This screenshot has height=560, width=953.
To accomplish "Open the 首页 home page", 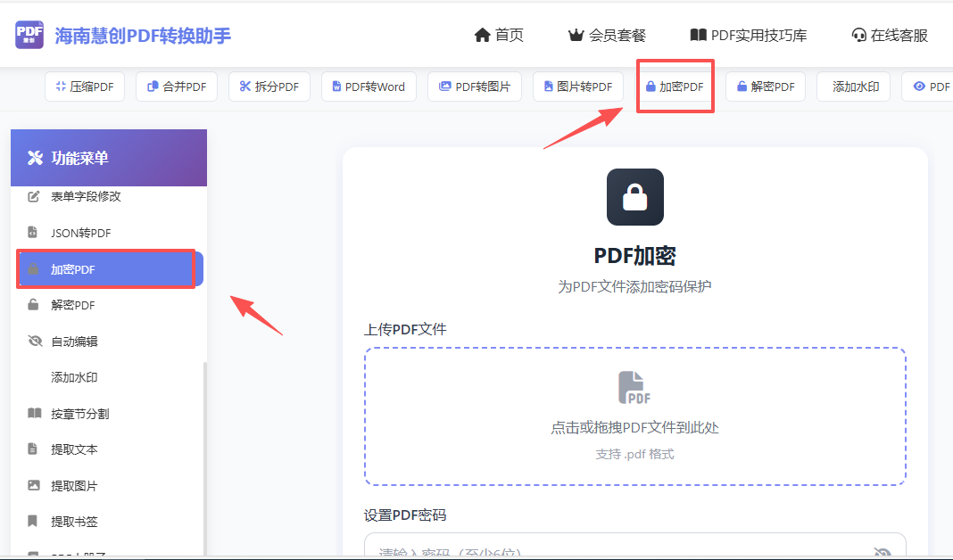I will 499,36.
